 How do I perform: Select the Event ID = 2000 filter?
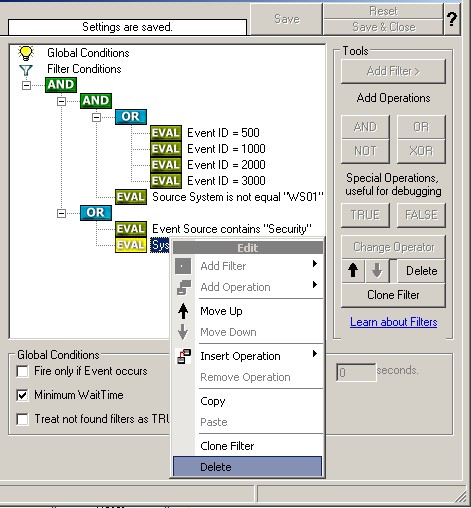pyautogui.click(x=226, y=165)
